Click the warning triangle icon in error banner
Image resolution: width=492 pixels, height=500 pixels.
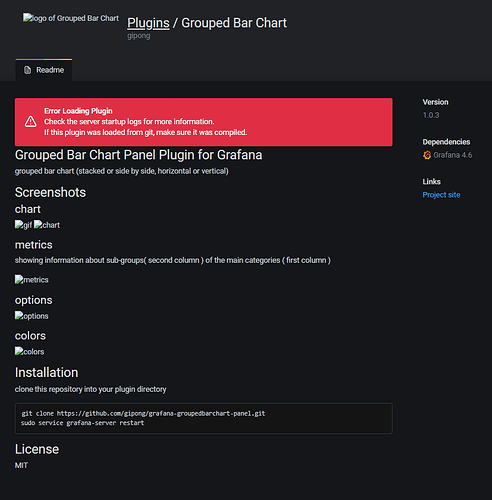pyautogui.click(x=31, y=122)
